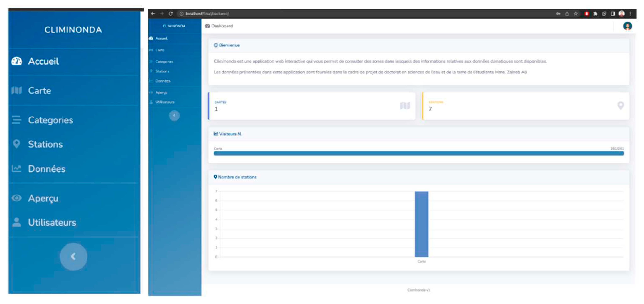Reload the page with browser refresh icon

171,14
